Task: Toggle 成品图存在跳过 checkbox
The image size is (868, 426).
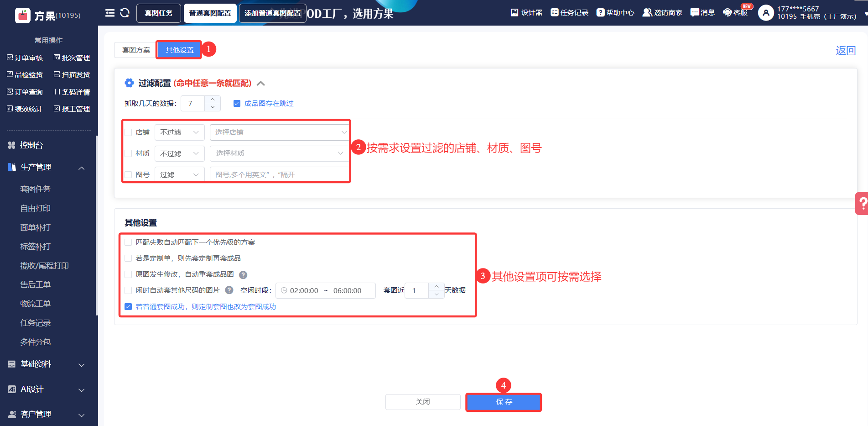Action: point(237,104)
